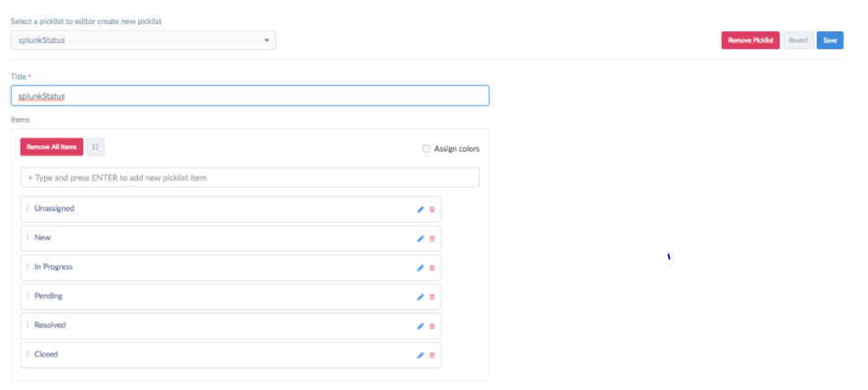868x390 pixels.
Task: Click the drag handle of New row
Action: [x=27, y=238]
